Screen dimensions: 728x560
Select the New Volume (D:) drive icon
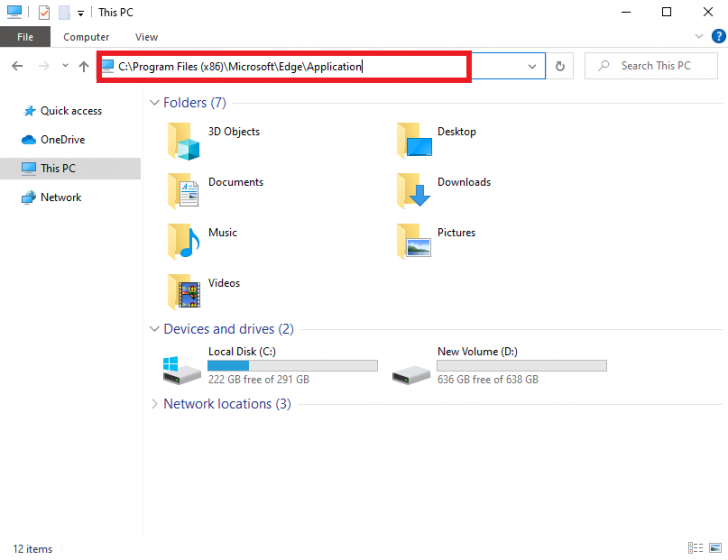pos(411,374)
